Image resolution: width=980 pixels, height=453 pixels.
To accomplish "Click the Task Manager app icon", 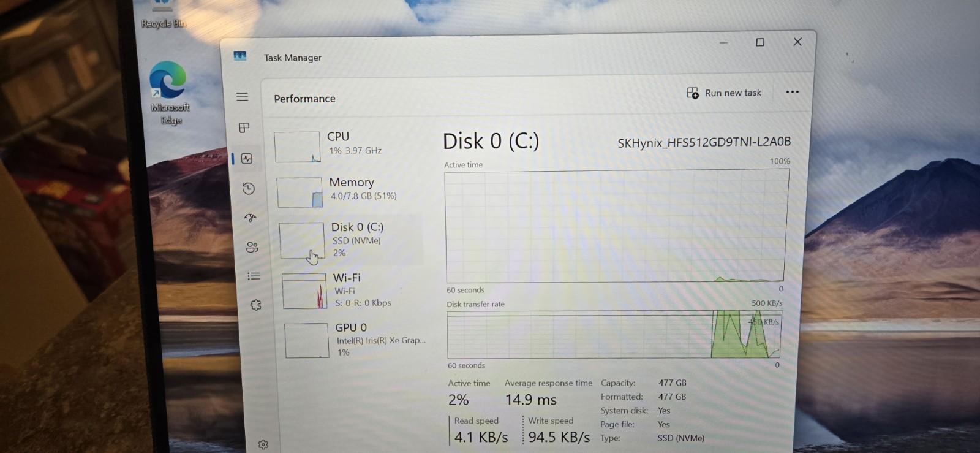I will [x=239, y=56].
